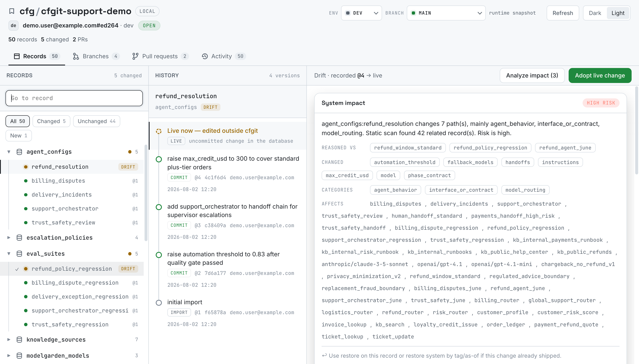639x364 pixels.
Task: Click Adopt live change button
Action: pos(600,76)
